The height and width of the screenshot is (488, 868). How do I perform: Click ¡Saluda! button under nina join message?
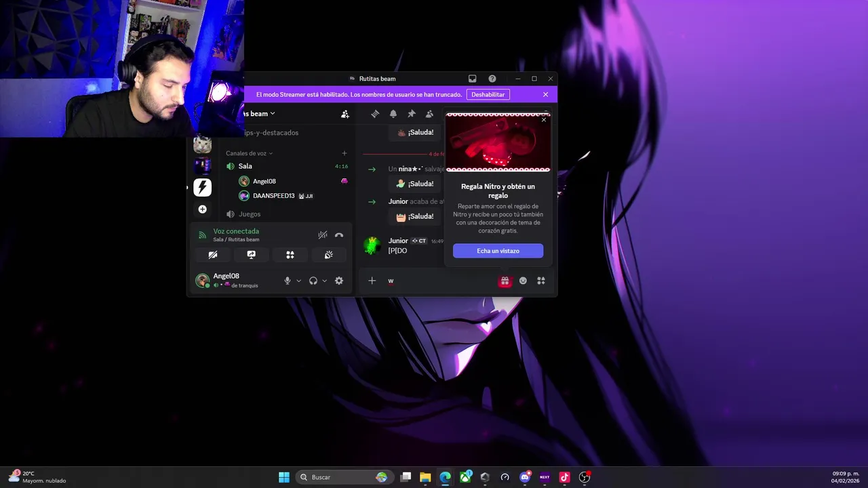[415, 184]
